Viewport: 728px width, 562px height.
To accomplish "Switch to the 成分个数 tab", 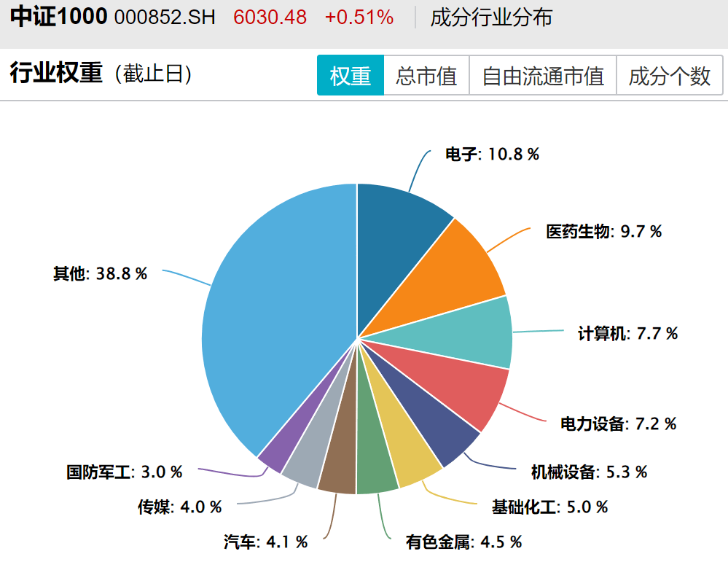I will point(670,75).
